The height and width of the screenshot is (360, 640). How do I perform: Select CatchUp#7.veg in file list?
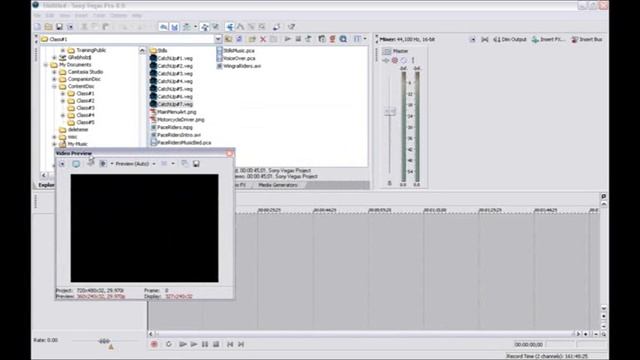(x=175, y=104)
